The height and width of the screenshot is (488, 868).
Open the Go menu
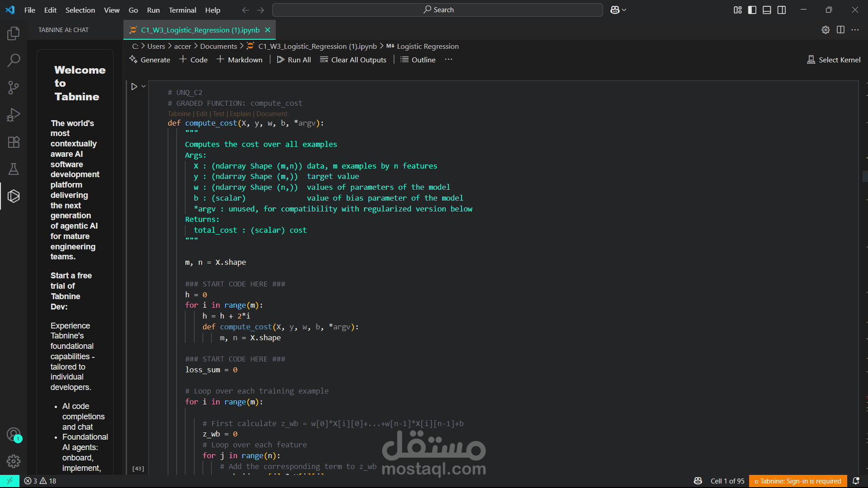(133, 10)
